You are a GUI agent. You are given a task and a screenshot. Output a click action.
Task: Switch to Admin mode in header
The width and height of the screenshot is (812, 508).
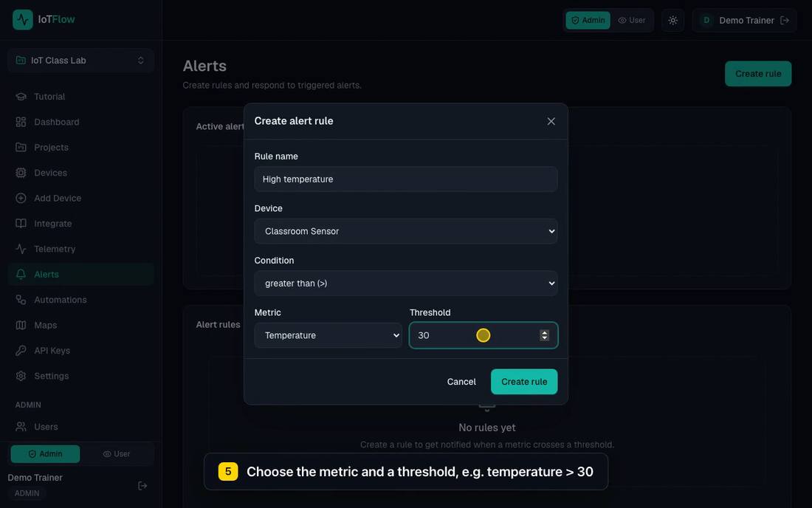pyautogui.click(x=588, y=20)
